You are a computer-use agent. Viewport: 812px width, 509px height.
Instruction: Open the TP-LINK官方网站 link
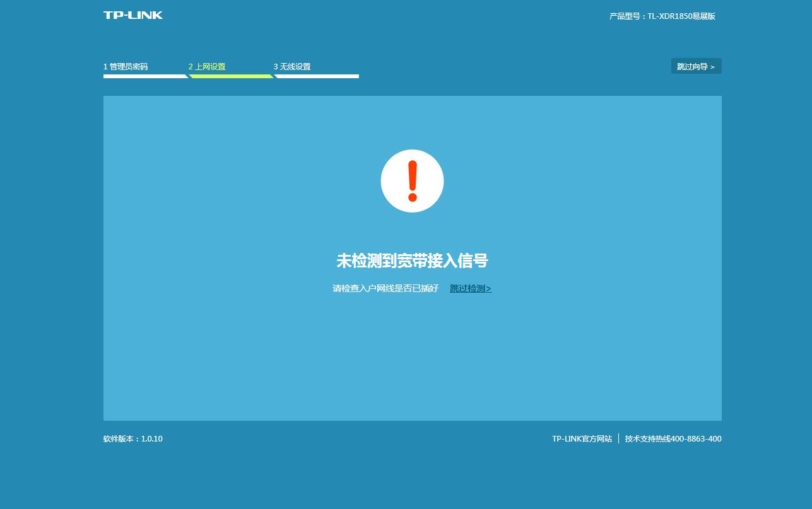pyautogui.click(x=582, y=438)
